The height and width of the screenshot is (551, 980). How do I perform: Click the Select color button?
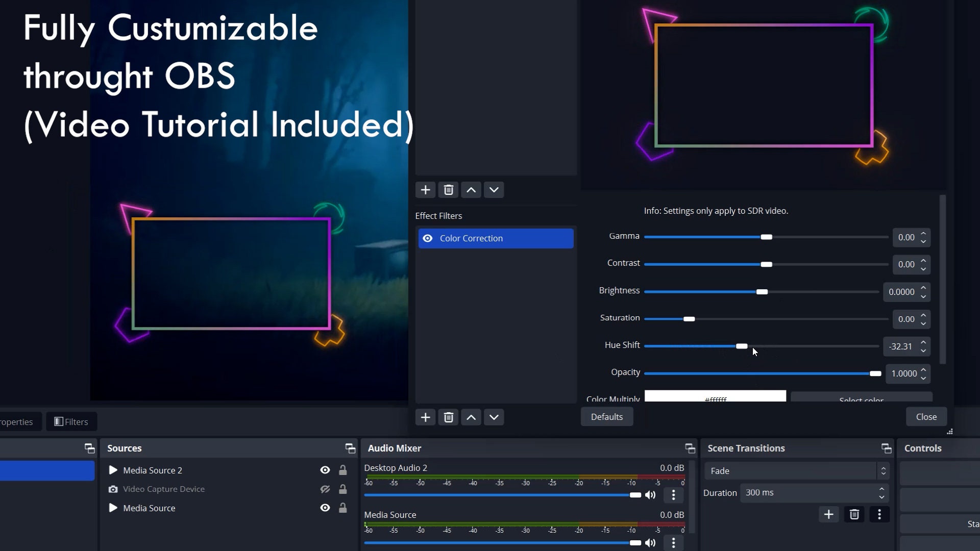[861, 397]
